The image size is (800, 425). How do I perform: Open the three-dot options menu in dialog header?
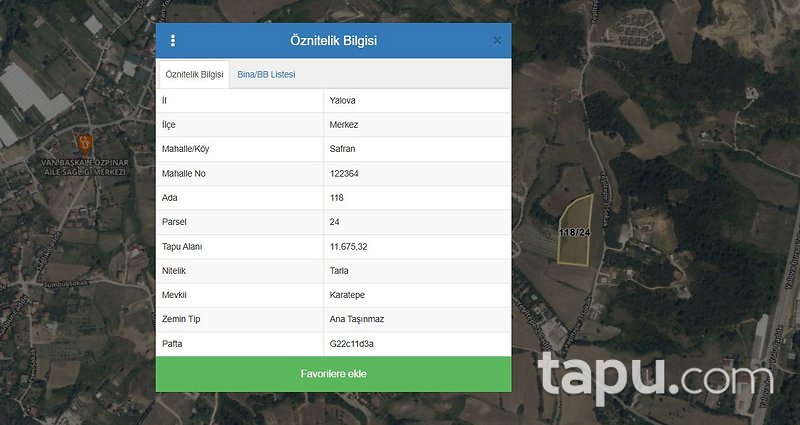tap(173, 41)
